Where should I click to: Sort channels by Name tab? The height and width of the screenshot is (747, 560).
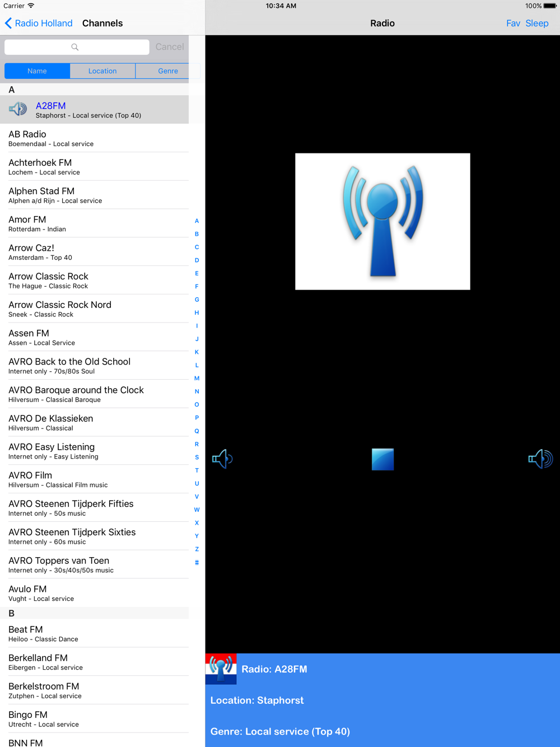coord(37,71)
